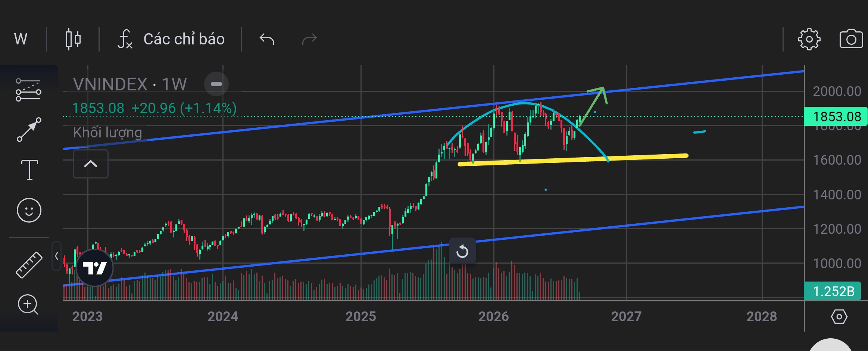Take a chart snapshot with camera icon

[851, 39]
